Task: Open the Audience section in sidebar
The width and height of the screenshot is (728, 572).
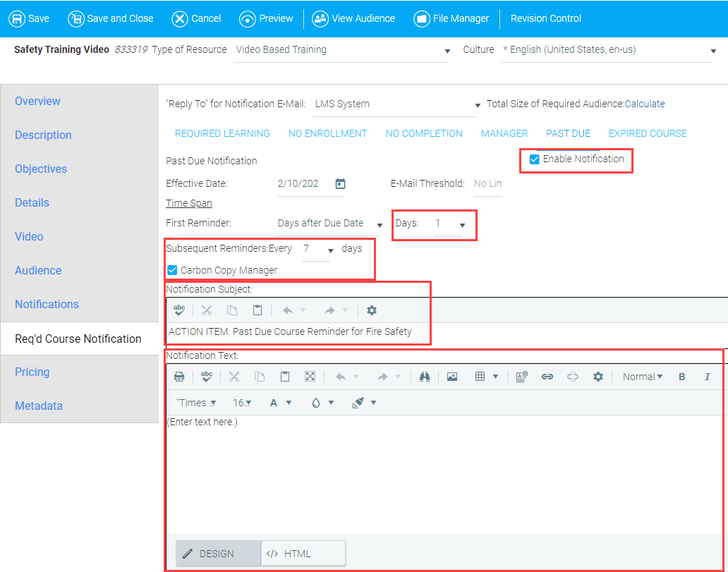Action: point(38,270)
